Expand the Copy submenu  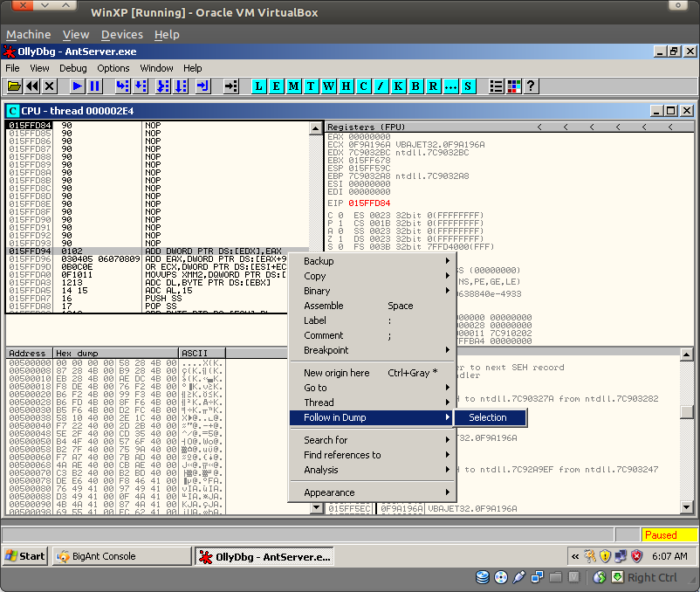[x=373, y=276]
